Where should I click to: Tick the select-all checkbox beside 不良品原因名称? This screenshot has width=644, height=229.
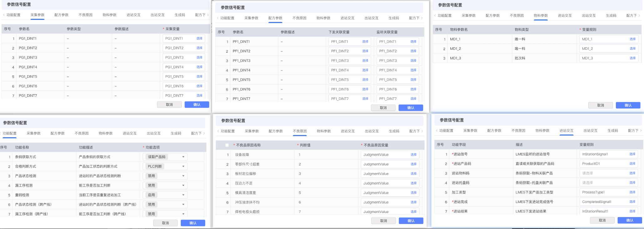227,145
